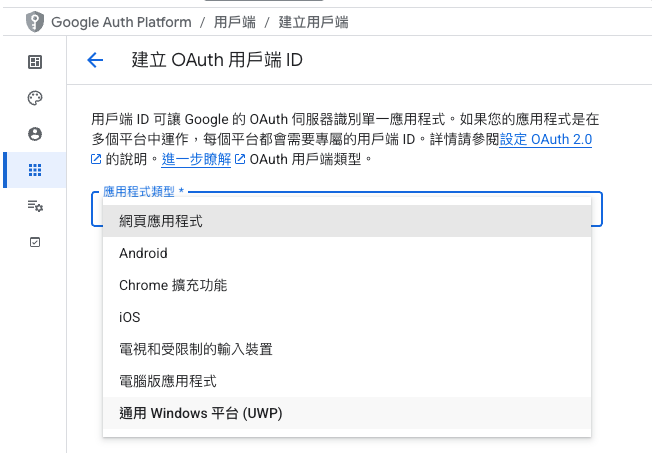Choose 電腦版應用程式 option
Screen dimensions: 652x453
coord(167,381)
